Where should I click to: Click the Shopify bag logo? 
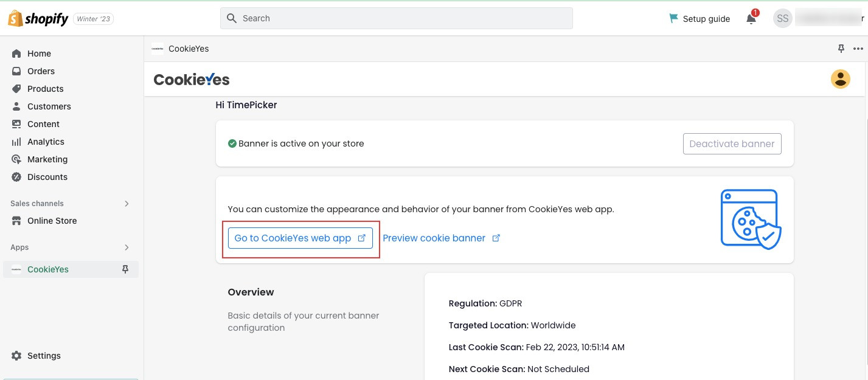(15, 18)
